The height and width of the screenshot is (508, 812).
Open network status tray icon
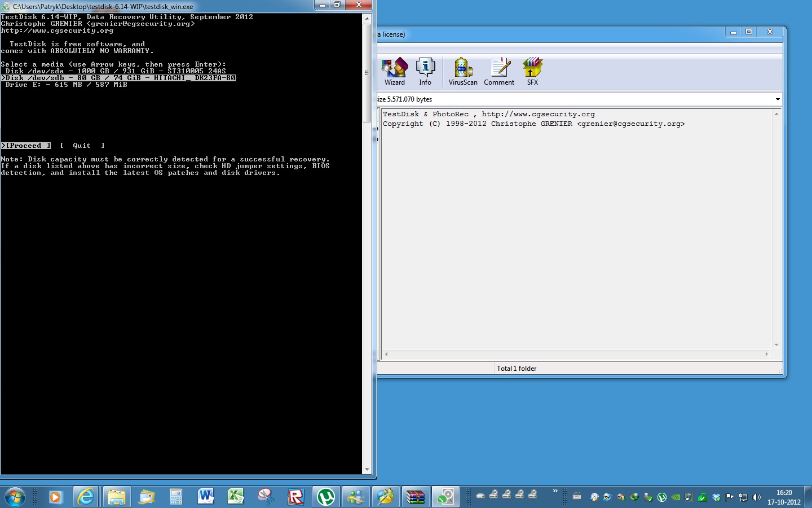743,497
